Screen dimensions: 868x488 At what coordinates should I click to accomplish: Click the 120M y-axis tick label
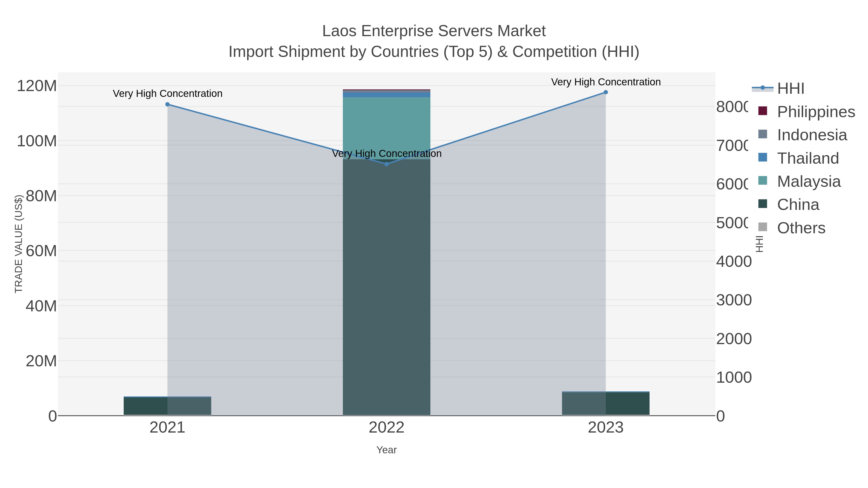tap(37, 86)
